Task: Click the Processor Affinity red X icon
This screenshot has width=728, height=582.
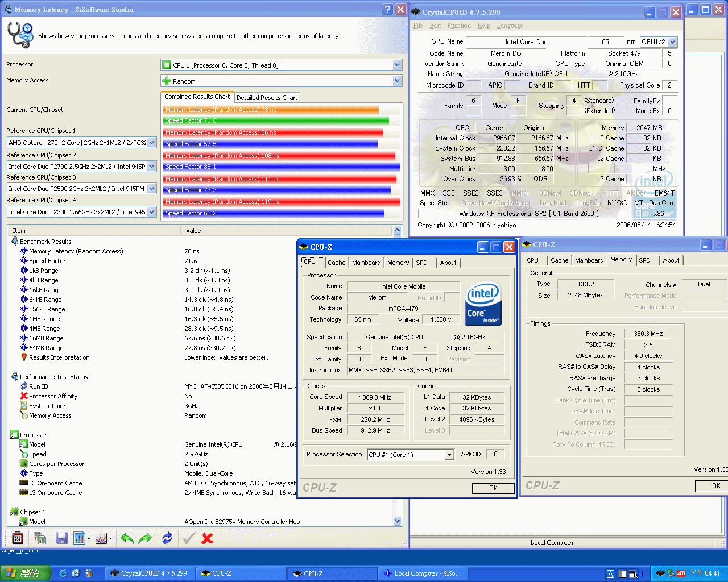Action: 24,396
